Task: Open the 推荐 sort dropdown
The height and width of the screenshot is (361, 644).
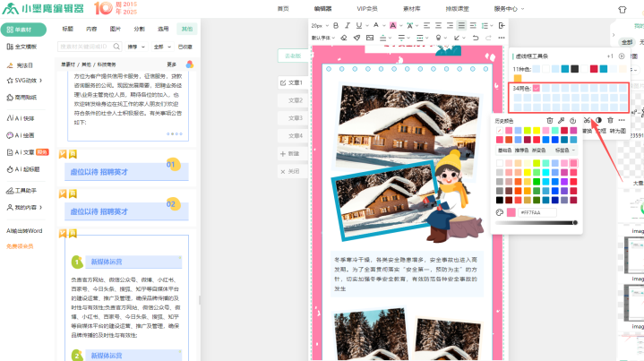Action: point(136,46)
